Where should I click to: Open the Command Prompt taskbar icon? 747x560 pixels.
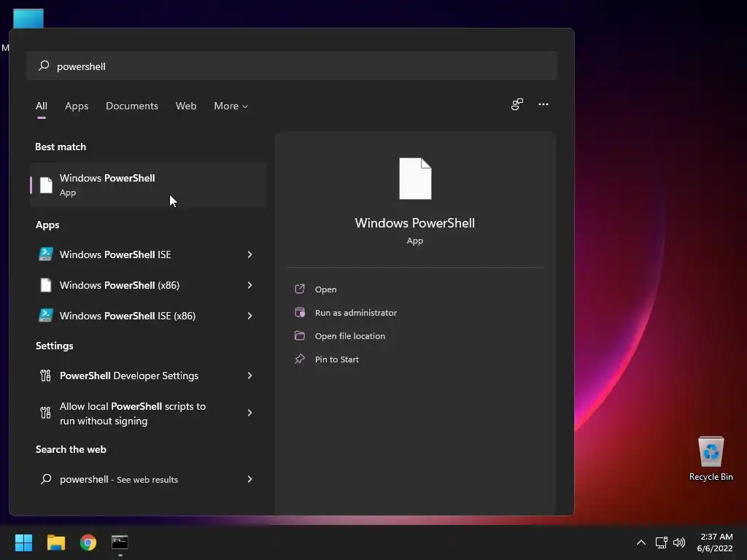pos(120,542)
